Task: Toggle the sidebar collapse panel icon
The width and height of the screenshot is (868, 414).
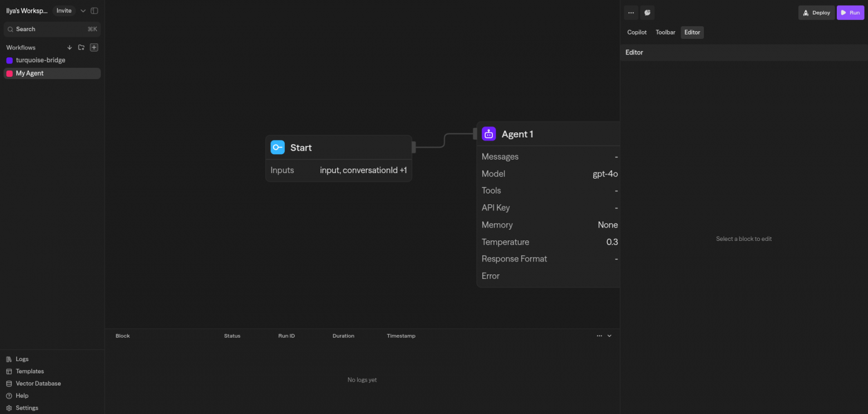Action: tap(95, 11)
